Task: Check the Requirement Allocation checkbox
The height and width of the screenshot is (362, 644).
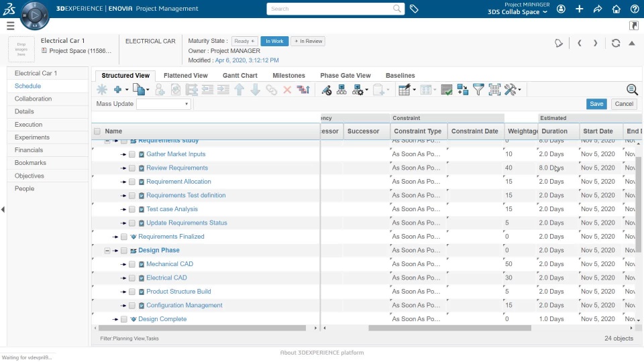Action: (x=132, y=182)
